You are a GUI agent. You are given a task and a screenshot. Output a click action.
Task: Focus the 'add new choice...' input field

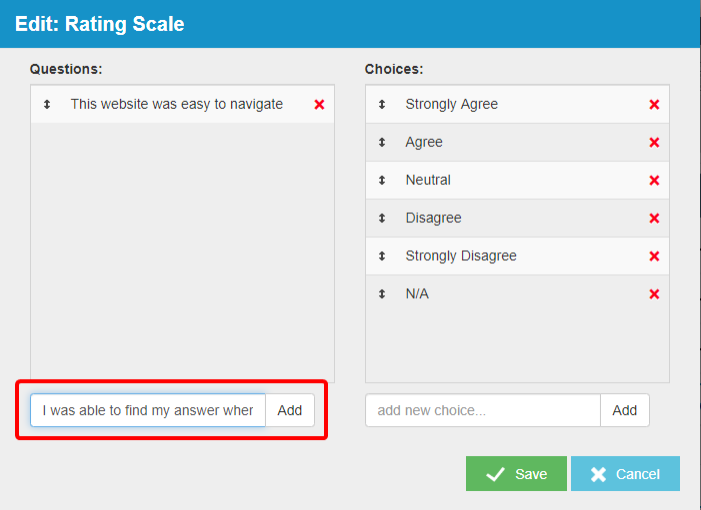pos(483,410)
